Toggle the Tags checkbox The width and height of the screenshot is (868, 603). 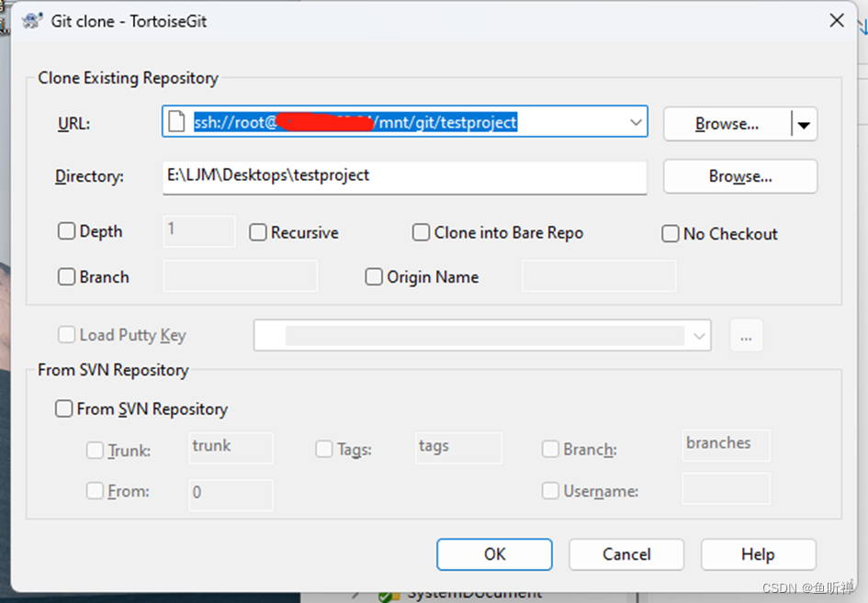tap(324, 449)
